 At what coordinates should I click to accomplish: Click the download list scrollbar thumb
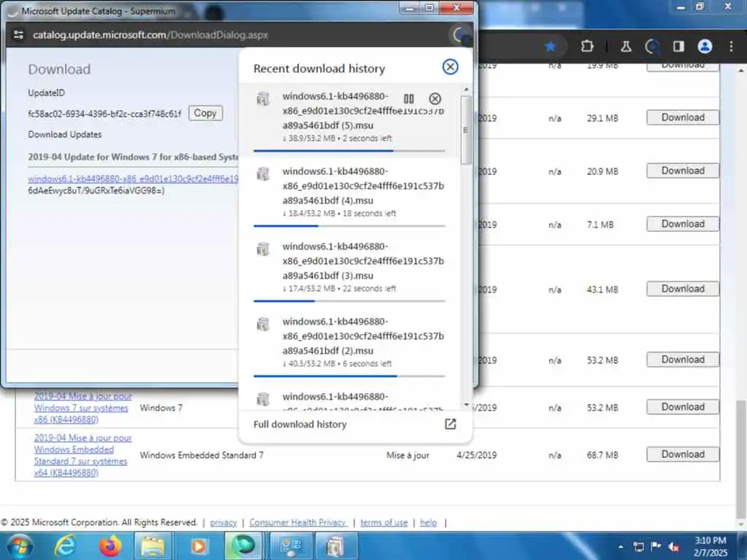pos(466,130)
